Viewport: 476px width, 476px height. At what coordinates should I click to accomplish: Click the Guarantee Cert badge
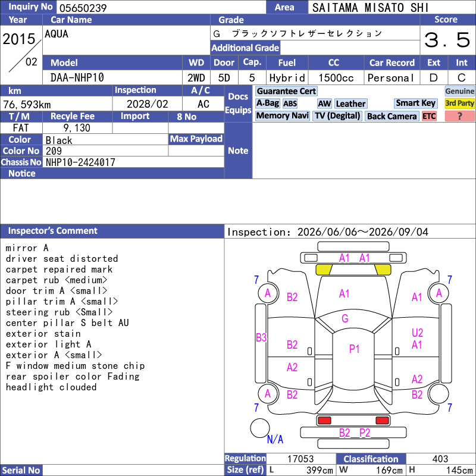[286, 91]
